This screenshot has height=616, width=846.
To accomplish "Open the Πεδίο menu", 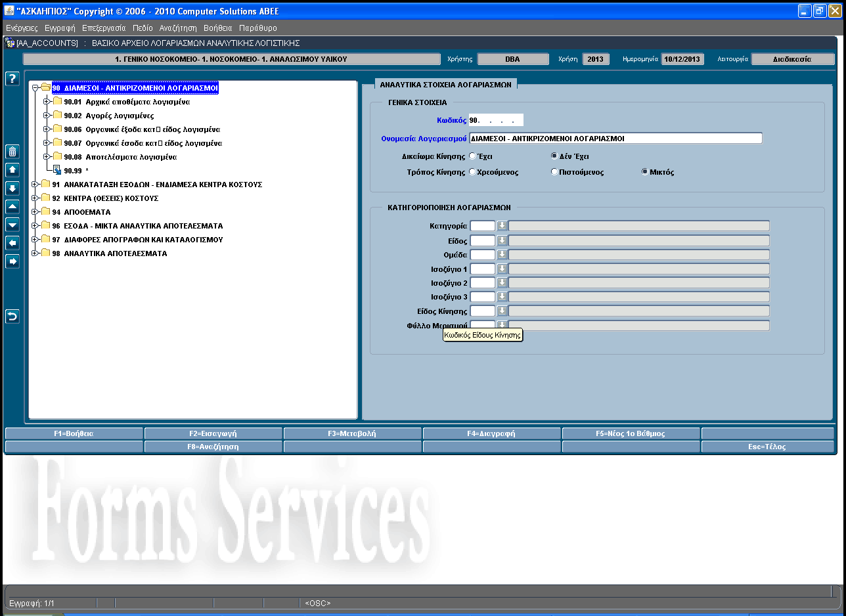I will (143, 28).
